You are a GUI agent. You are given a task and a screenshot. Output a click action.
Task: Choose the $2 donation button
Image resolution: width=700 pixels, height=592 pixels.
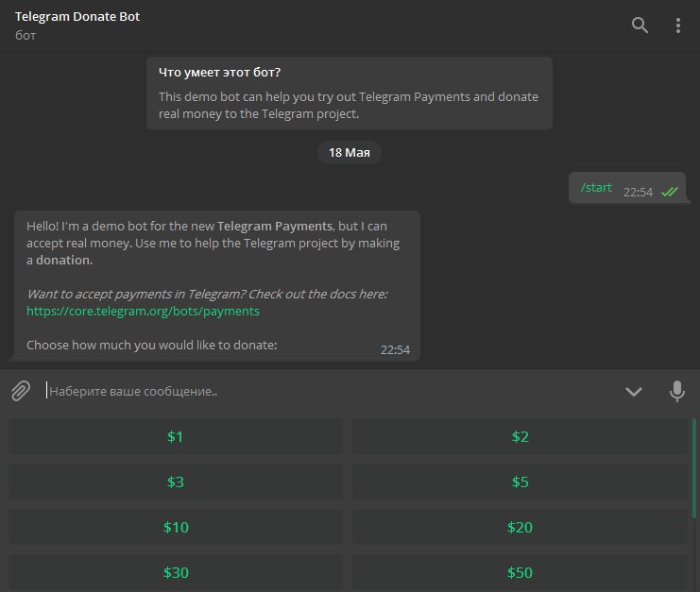[521, 436]
